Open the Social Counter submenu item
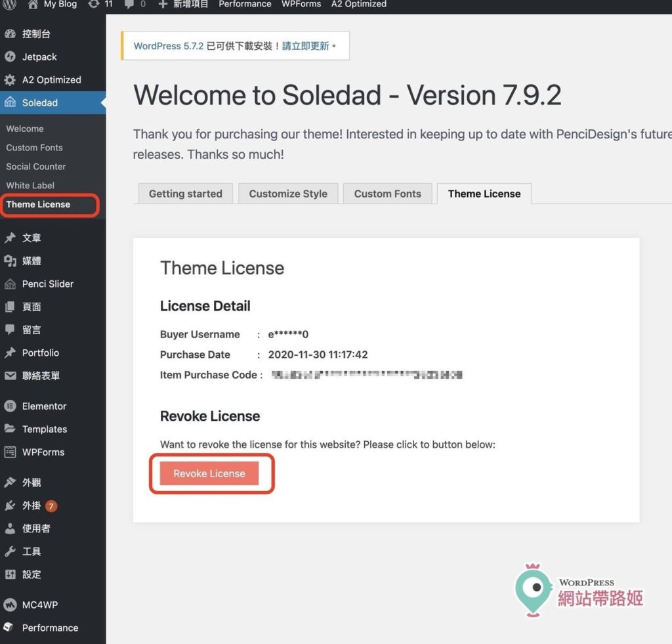Screen dimensions: 672x644 point(36,166)
